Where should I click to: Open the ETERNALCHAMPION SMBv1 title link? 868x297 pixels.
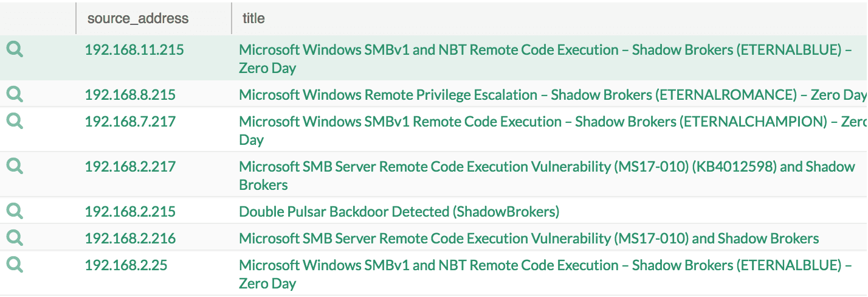coord(553,130)
